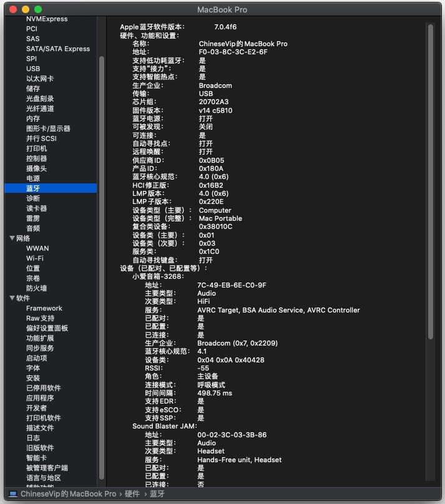
Task: Click the RSSI value -55
Action: [x=203, y=369]
